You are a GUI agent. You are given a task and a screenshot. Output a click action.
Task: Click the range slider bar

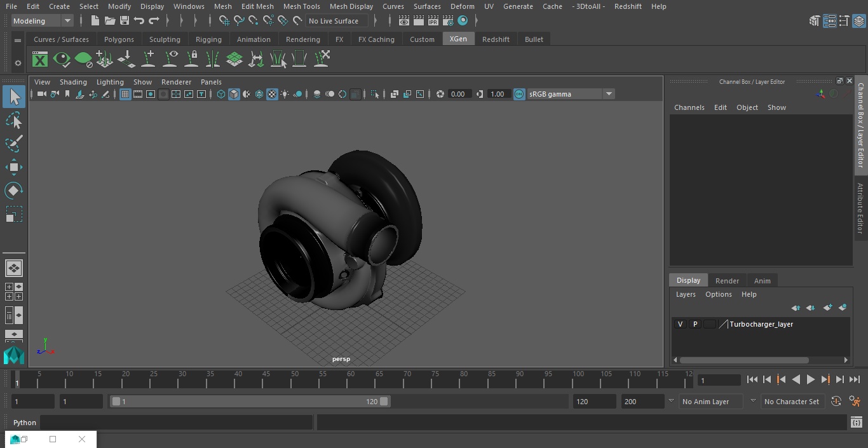pos(250,402)
